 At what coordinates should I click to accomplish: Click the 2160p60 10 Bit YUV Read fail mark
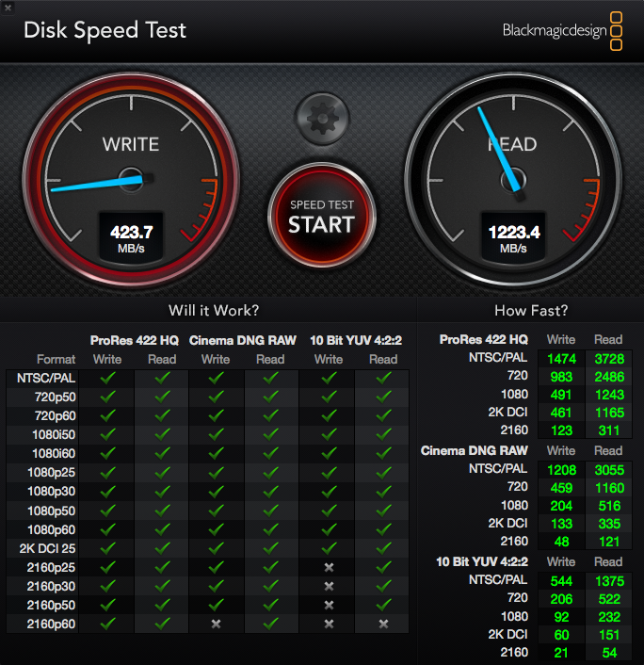point(383,624)
